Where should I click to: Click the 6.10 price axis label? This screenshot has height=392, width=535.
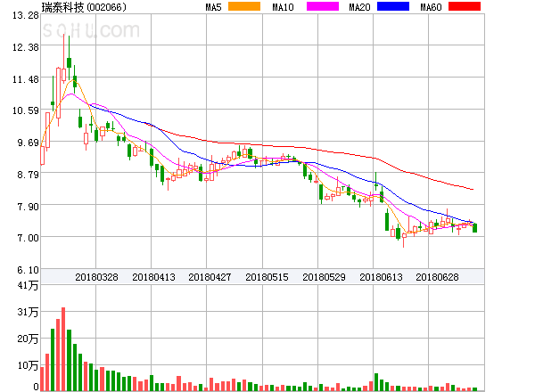click(28, 270)
